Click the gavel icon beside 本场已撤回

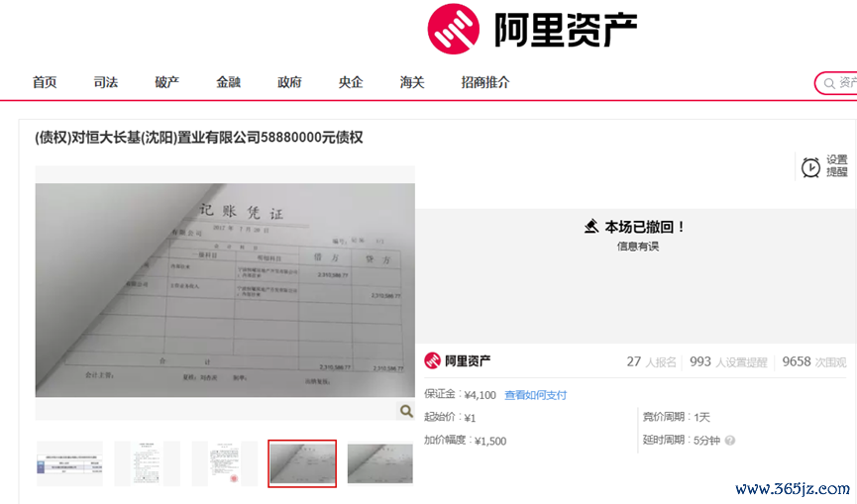[x=591, y=226]
